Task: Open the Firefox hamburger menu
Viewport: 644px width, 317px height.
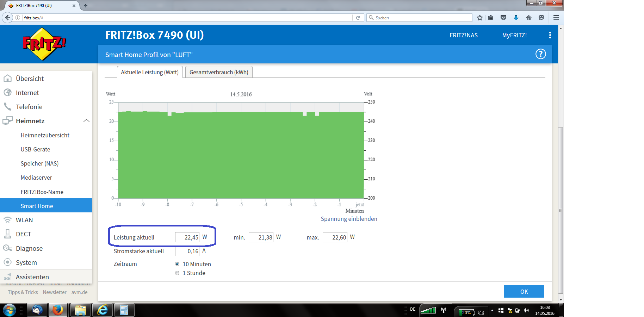Action: (x=556, y=18)
